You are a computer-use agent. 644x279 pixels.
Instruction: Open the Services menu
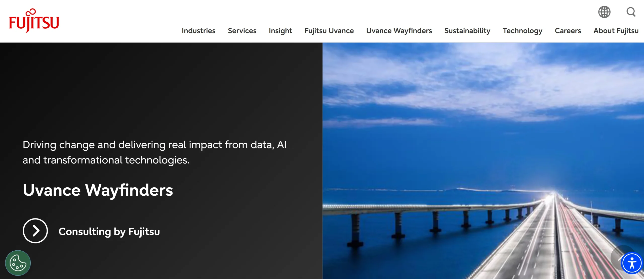click(242, 31)
